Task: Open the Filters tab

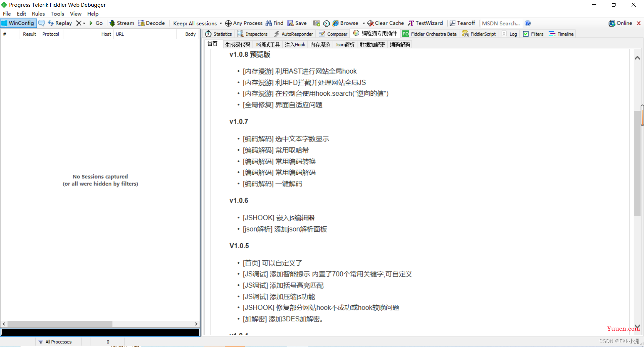Action: click(534, 34)
